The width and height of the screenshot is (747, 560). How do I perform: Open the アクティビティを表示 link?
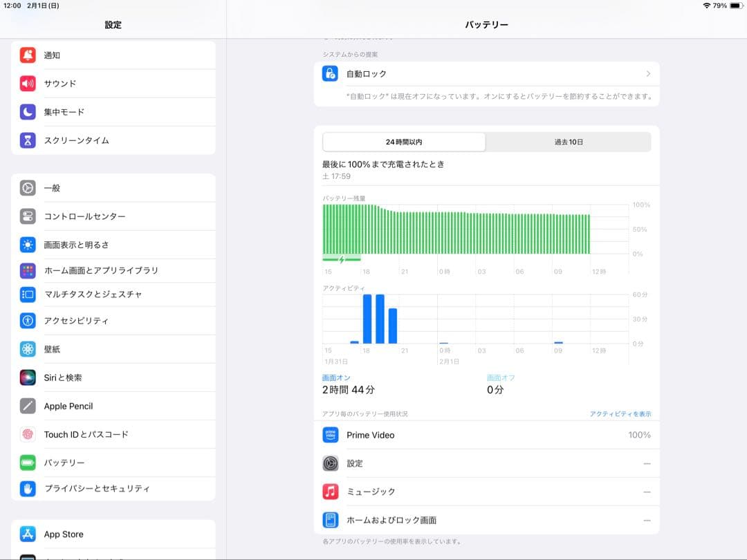pyautogui.click(x=620, y=413)
